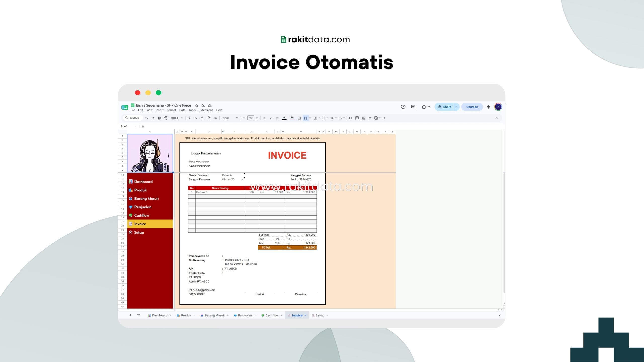644x362 pixels.
Task: Insert a chart using the toolbar icon
Action: [x=364, y=118]
